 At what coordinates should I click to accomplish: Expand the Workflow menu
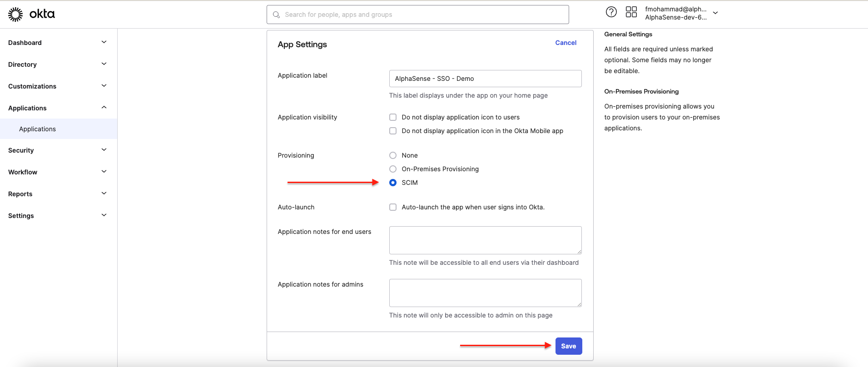coord(58,172)
